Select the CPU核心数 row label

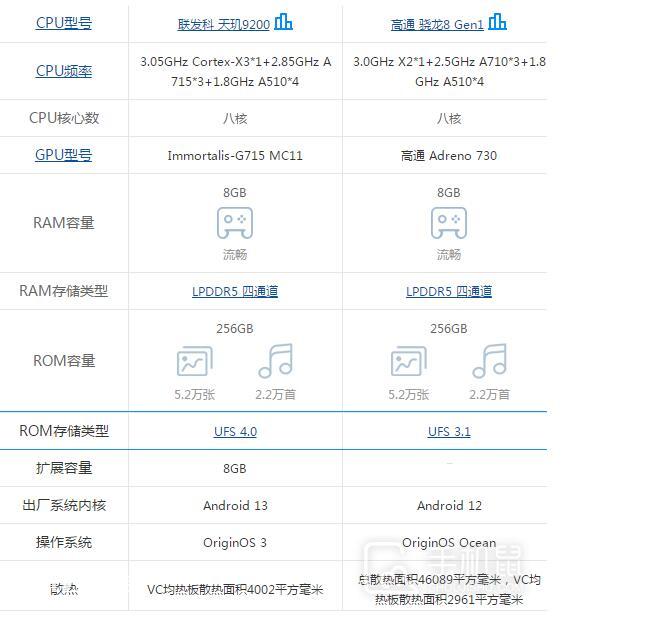point(64,118)
